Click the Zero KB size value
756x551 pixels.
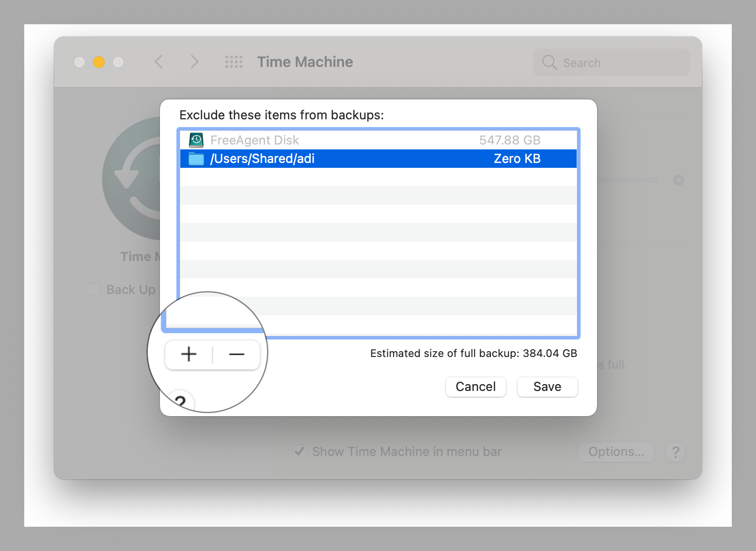[x=517, y=159]
